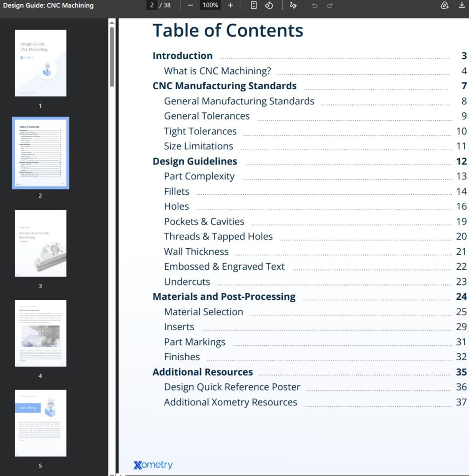Open Additional Xometry Resources entry
This screenshot has height=476, width=469.
click(x=231, y=402)
